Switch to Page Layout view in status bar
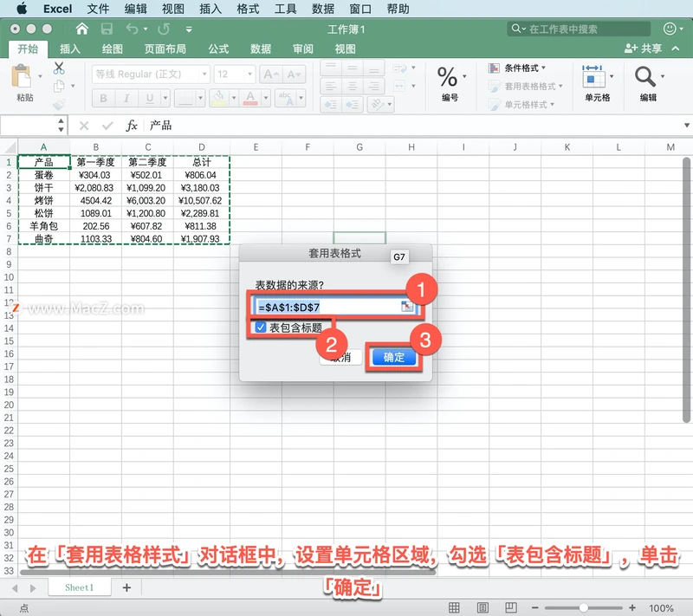The image size is (693, 616). point(483,607)
